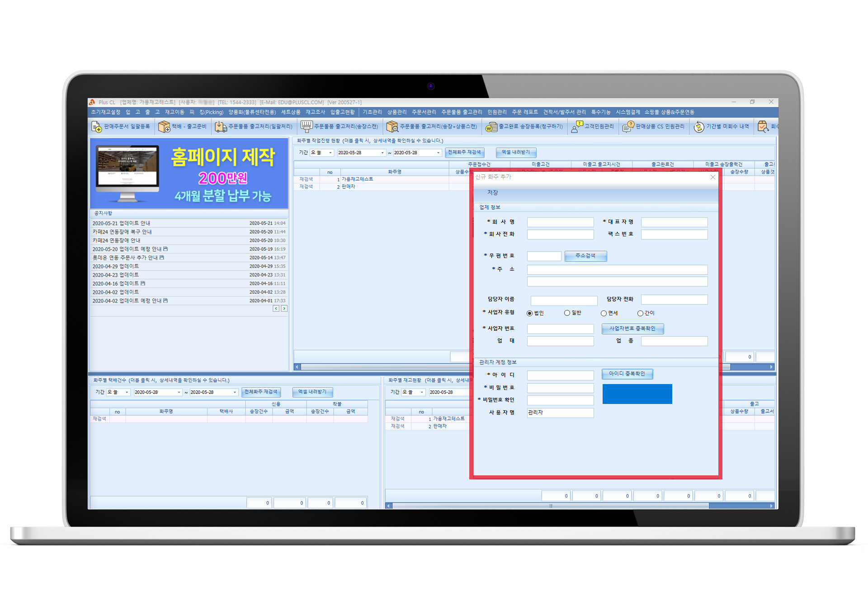The image size is (868, 610).
Task: Open the 기초관리 menu
Action: point(372,112)
